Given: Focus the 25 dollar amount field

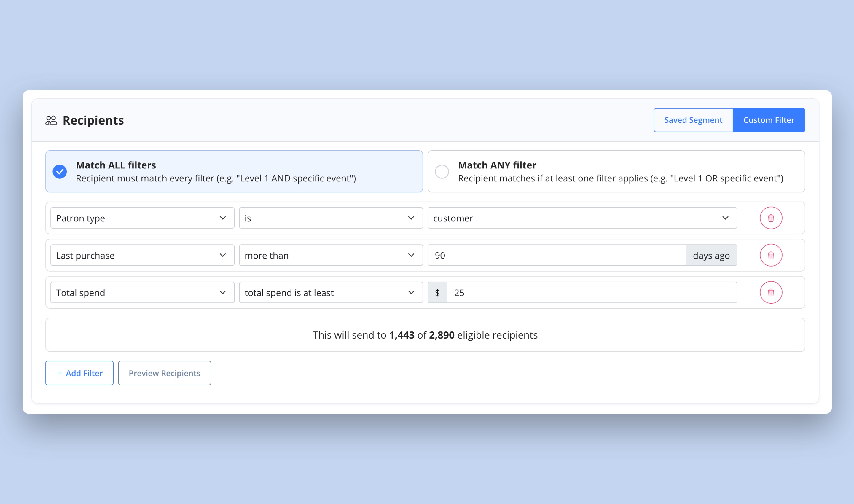Looking at the screenshot, I should point(592,292).
